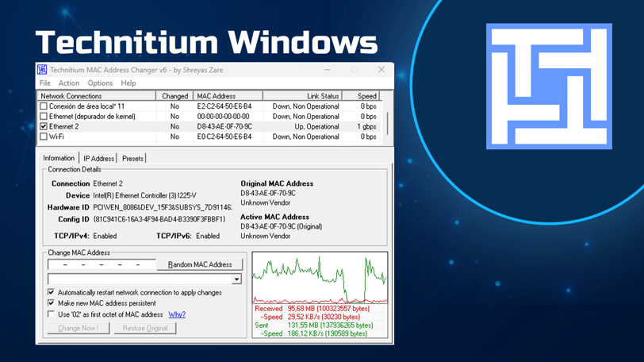Switch to the IP Address tab
This screenshot has height=362, width=644.
tap(98, 159)
